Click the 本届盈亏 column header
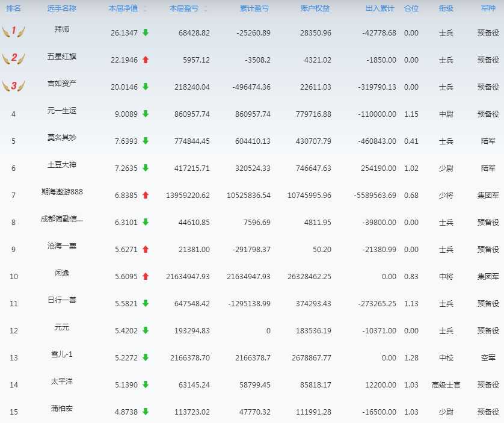Screen dimensions: 504x423 [184, 8]
